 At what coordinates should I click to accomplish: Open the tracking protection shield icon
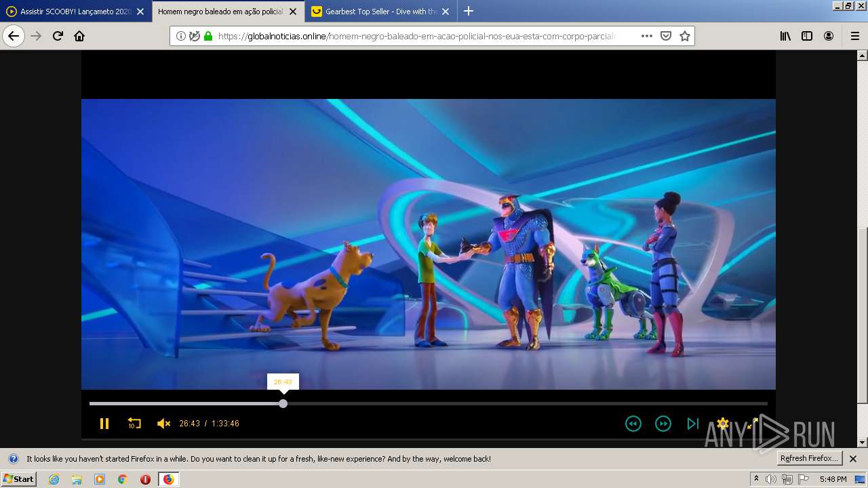[x=195, y=36]
